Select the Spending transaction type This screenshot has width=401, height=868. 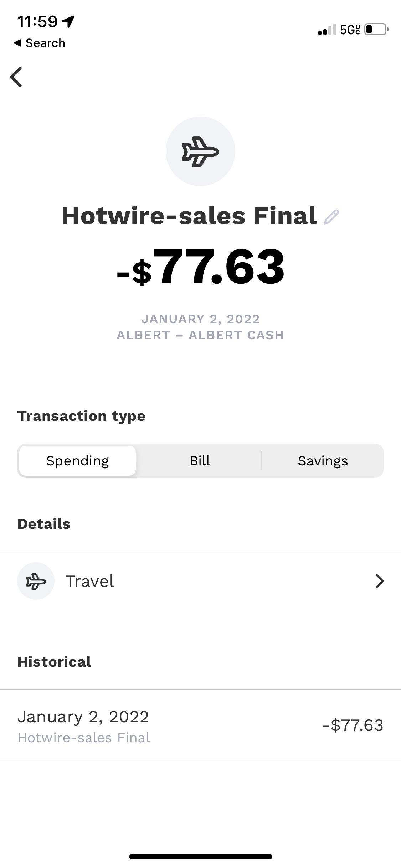pos(77,461)
